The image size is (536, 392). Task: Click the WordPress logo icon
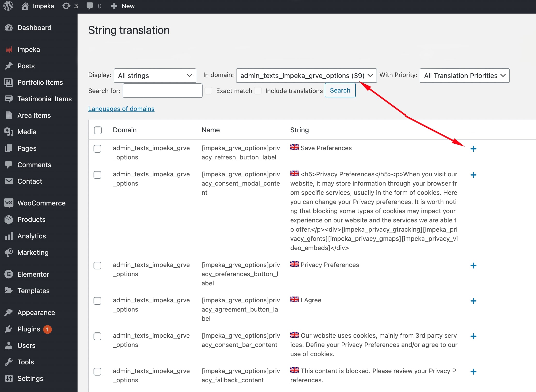coord(8,6)
